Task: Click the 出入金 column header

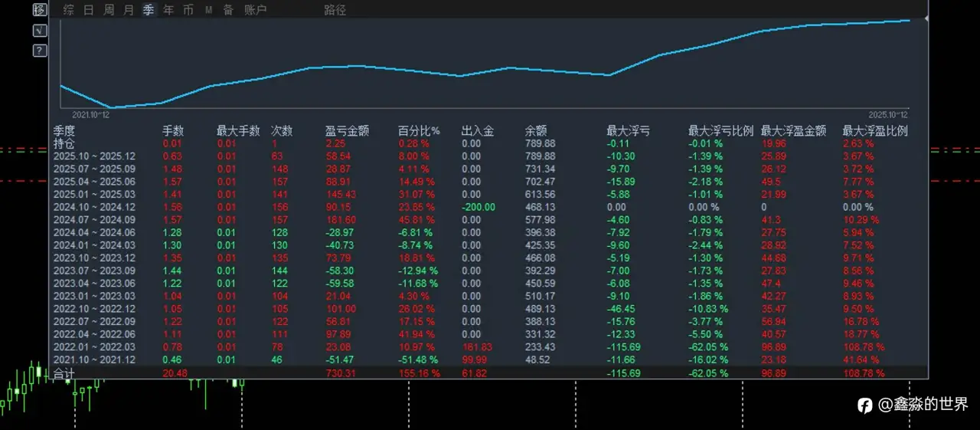Action: point(478,131)
